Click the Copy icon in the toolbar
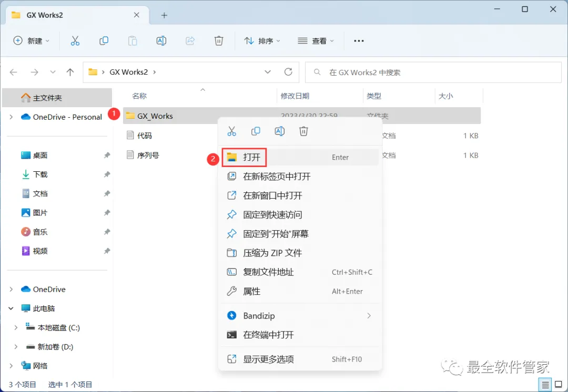The height and width of the screenshot is (392, 568). (104, 41)
